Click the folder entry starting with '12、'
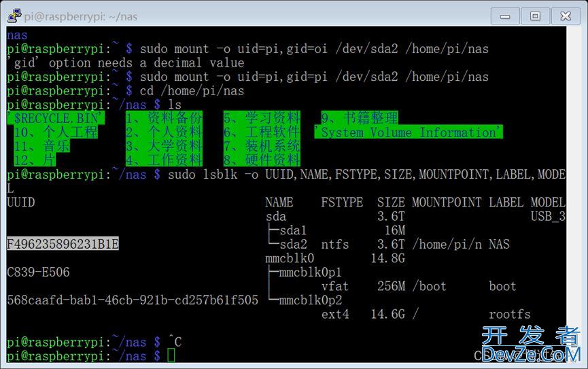 pos(35,160)
